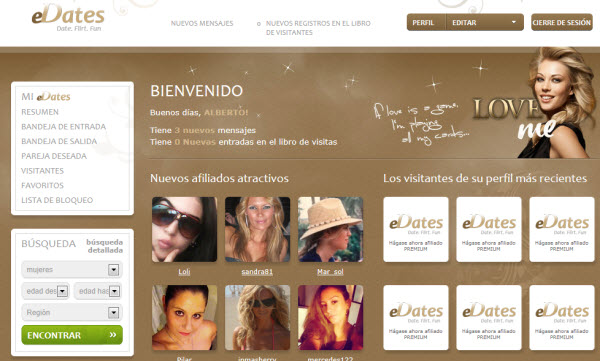
Task: Open BANDEJA DE ENTRADA
Action: (x=64, y=127)
